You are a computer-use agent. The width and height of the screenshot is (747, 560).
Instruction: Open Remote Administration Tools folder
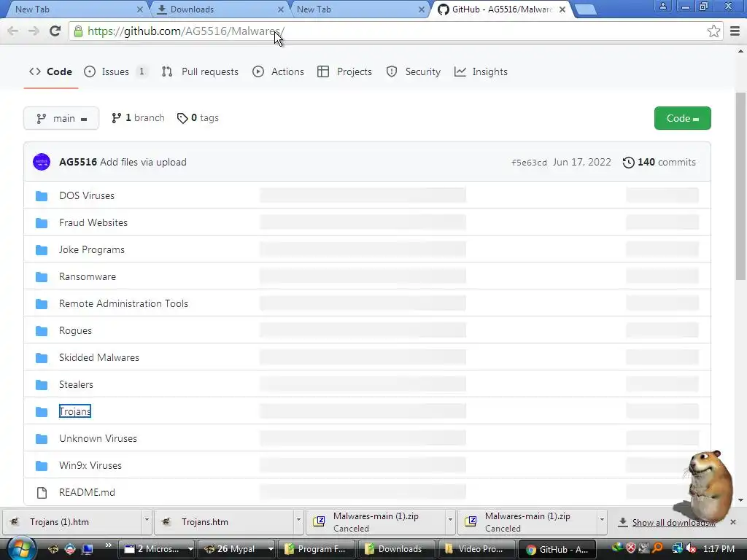click(123, 303)
